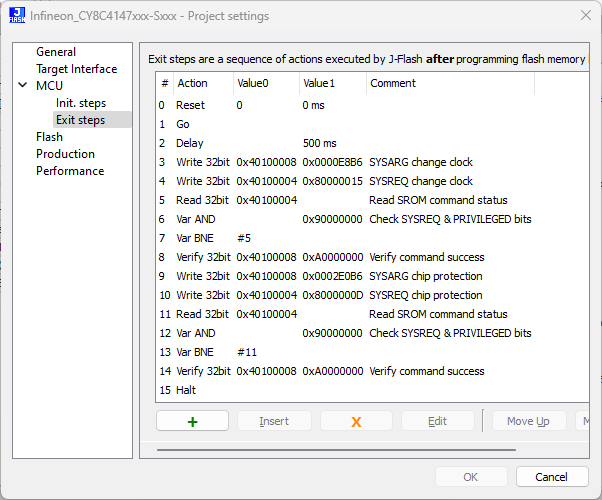Click the Edit button
602x500 pixels.
[x=437, y=421]
